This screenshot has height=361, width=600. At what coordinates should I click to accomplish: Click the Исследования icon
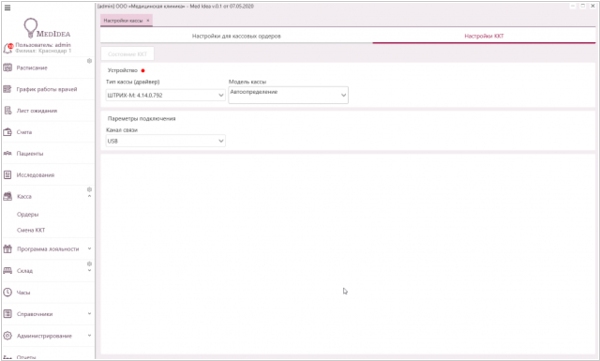click(8, 175)
